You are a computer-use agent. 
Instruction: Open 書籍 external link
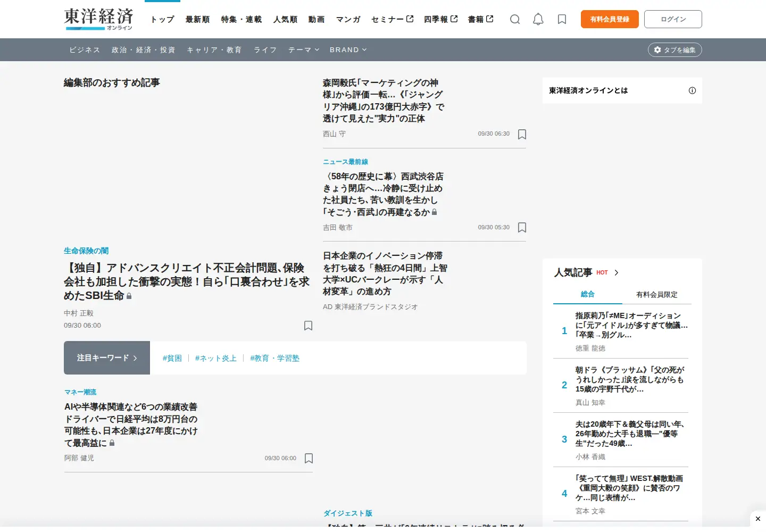click(481, 19)
